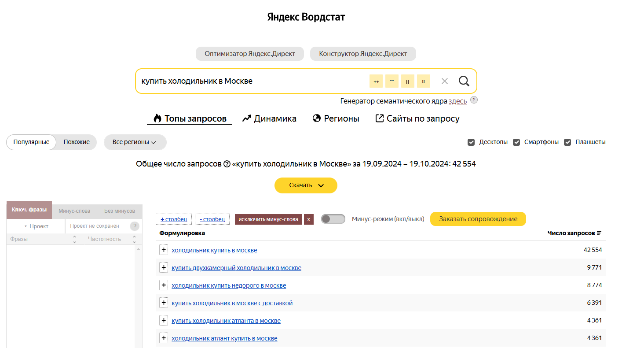
Task: Open link 'купить холодильник атланта в москве'
Action: 226,321
